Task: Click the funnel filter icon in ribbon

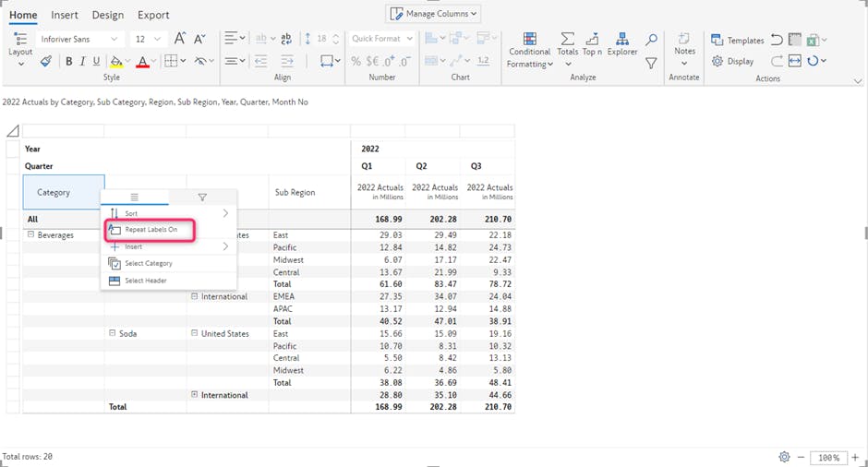Action: (x=651, y=63)
